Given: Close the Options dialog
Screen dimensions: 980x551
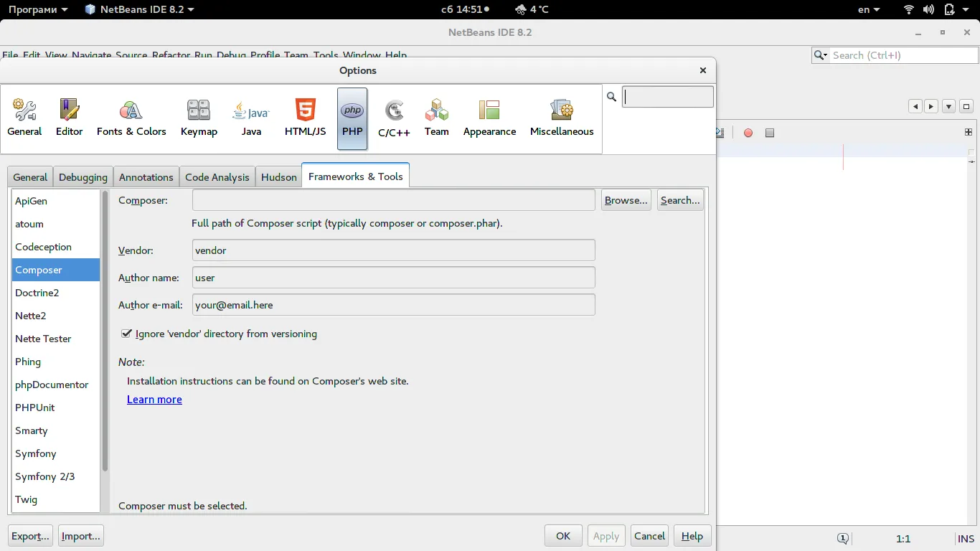Looking at the screenshot, I should tap(703, 70).
